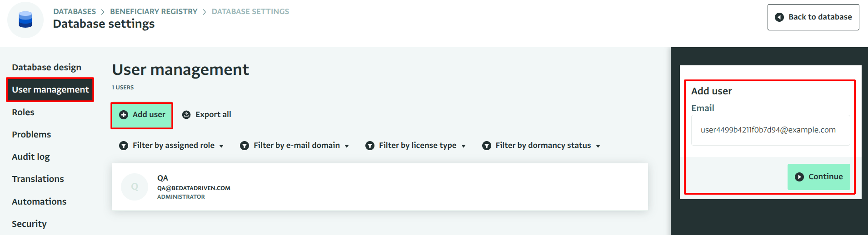The height and width of the screenshot is (235, 868).
Task: Click the play icon on Continue button
Action: pos(799,177)
